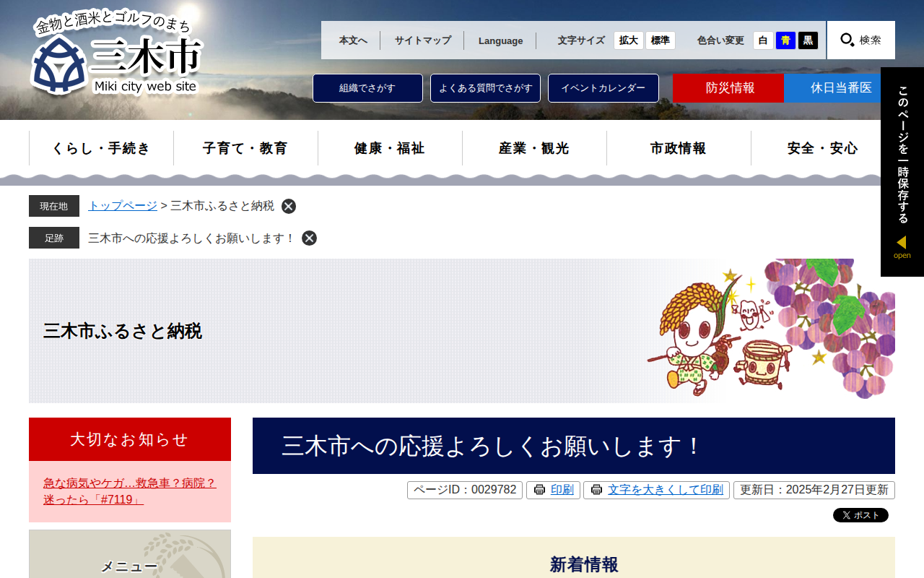The height and width of the screenshot is (578, 924).
Task: Enlarge text size with 拡大
Action: pyautogui.click(x=629, y=40)
